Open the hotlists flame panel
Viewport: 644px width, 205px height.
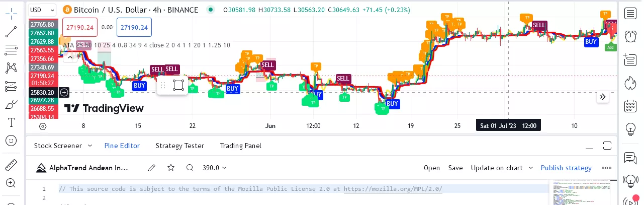pyautogui.click(x=630, y=83)
